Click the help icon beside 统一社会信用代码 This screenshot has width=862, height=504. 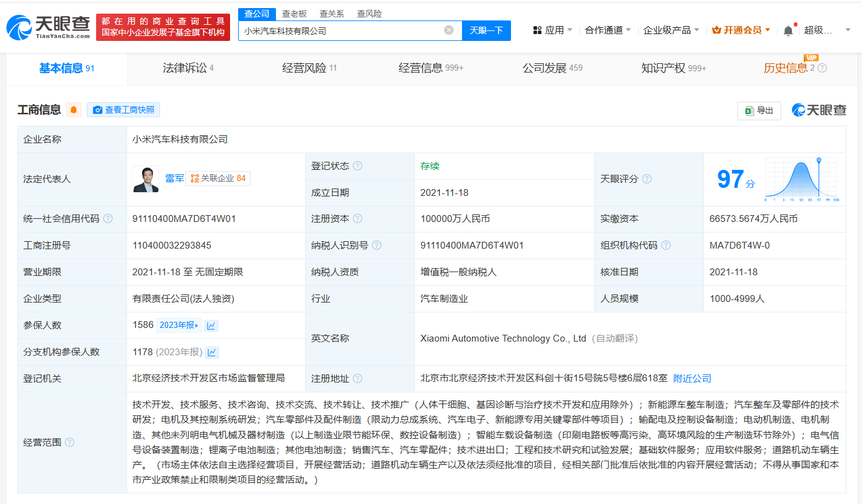tap(108, 219)
